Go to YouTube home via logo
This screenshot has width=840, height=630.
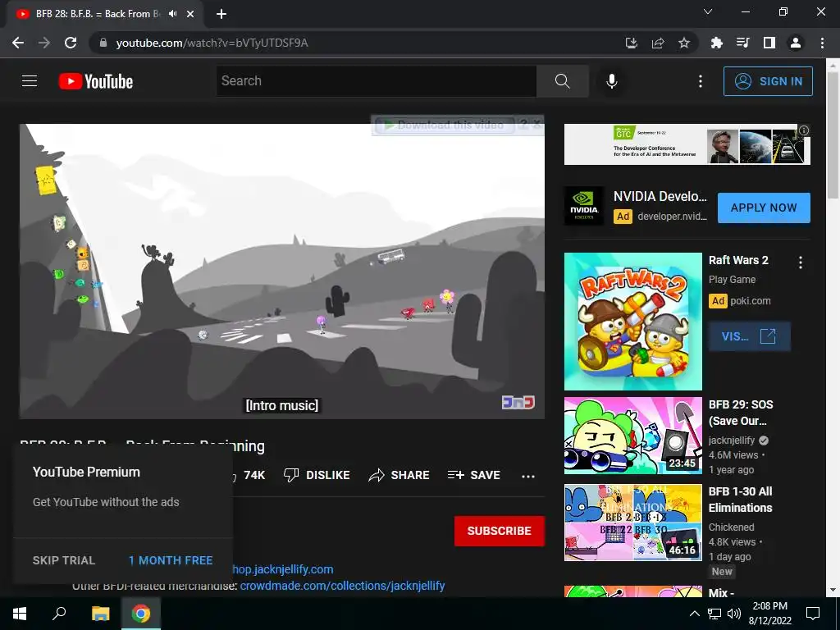point(96,81)
